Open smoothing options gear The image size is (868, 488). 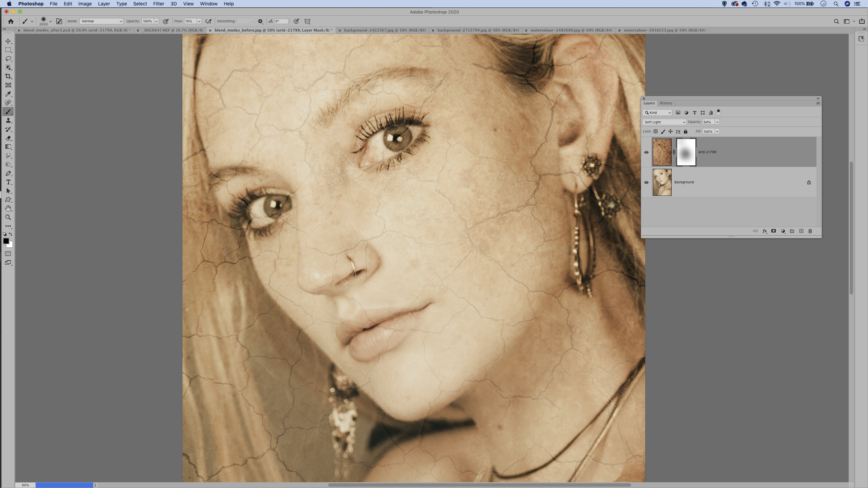click(260, 21)
